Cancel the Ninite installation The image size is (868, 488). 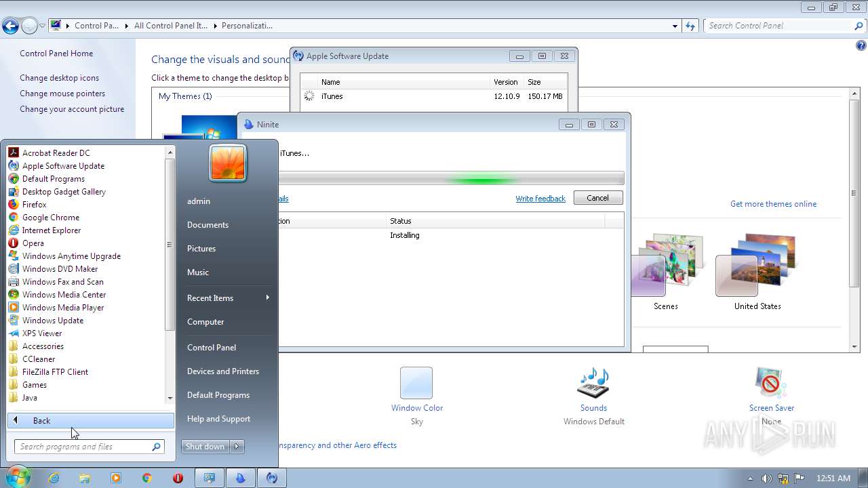click(x=597, y=198)
